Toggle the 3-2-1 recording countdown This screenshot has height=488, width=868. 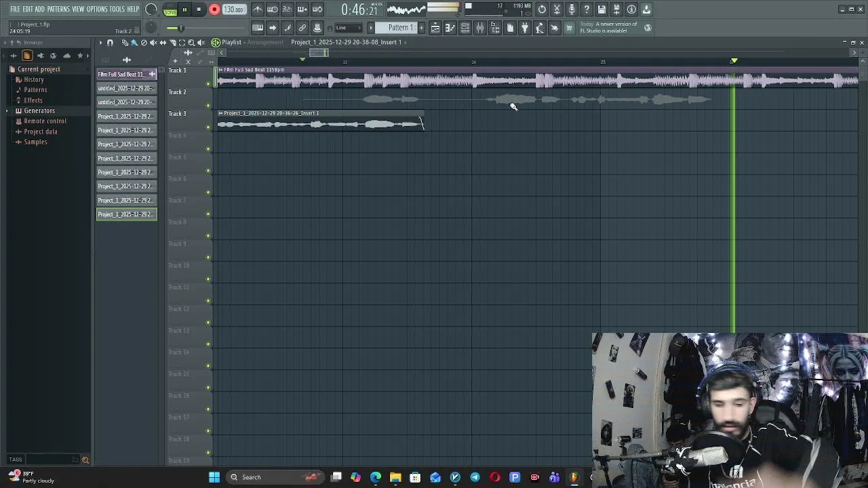pos(288,9)
